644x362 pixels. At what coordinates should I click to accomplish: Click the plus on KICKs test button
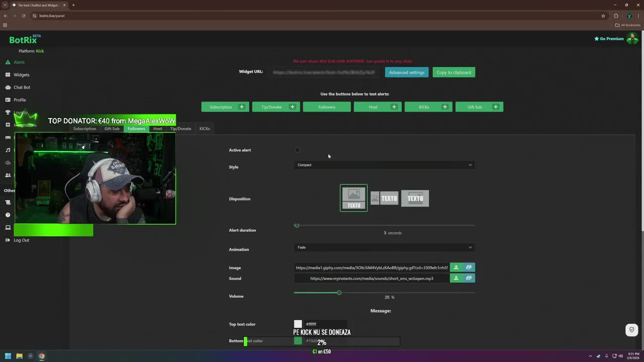pos(445,107)
